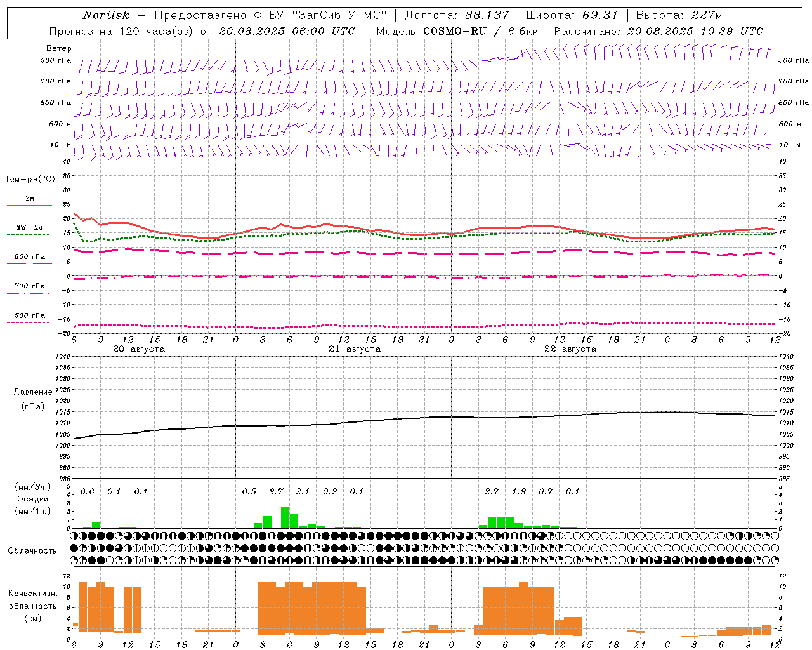Select the 700 гПа temperature legend label
Viewport: 812px width, 650px height.
[x=30, y=286]
